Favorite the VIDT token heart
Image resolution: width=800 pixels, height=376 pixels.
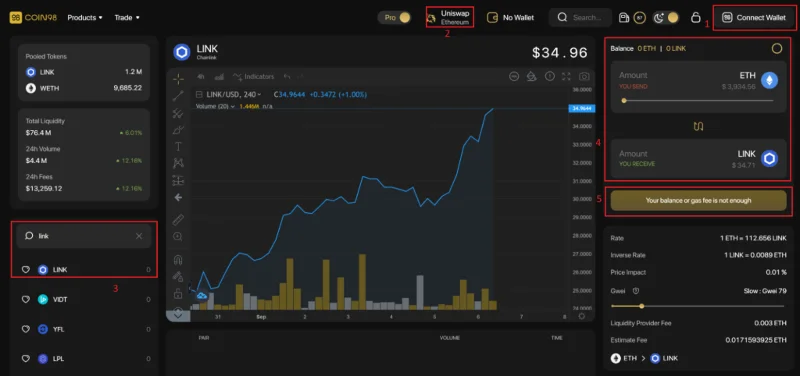26,299
